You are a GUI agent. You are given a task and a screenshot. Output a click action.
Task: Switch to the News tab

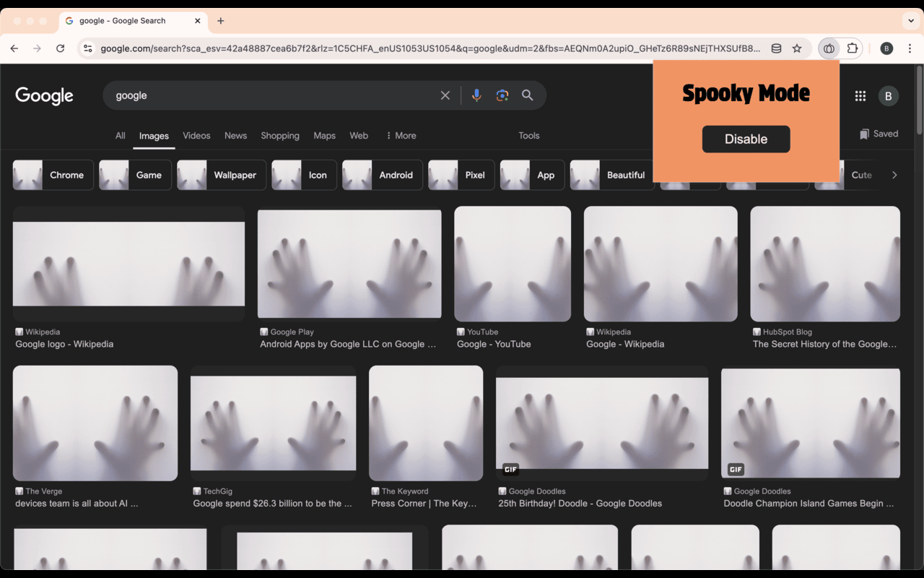pyautogui.click(x=235, y=135)
